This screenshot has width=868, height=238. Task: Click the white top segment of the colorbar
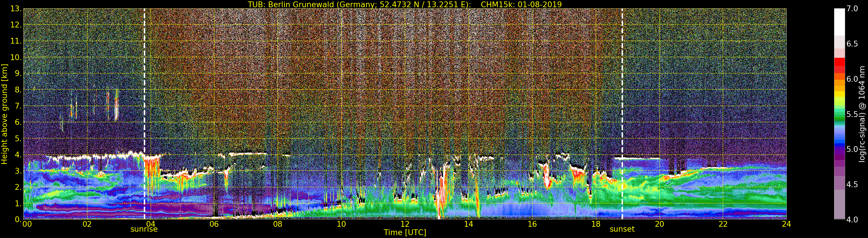click(839, 22)
